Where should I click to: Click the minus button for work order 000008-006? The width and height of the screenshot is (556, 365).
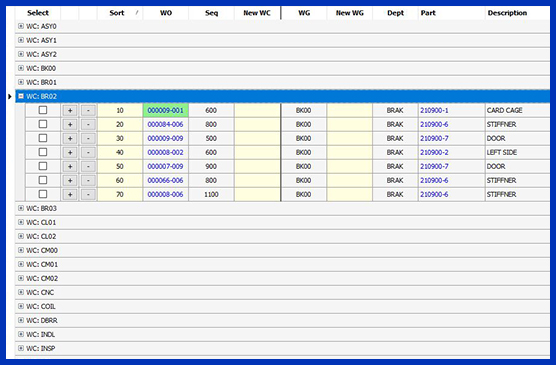pos(88,194)
